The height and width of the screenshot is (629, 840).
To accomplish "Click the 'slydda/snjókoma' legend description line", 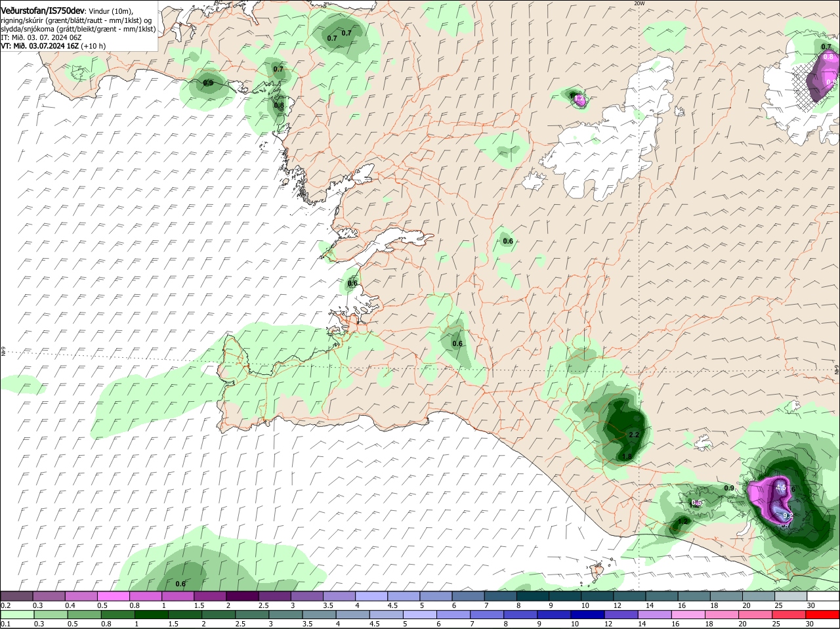I will [x=78, y=29].
